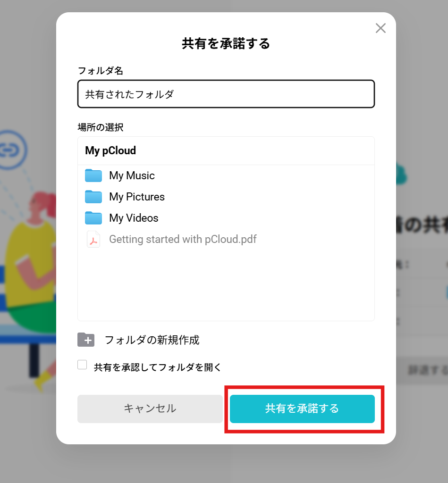Pick the My Videos folder entry
The width and height of the screenshot is (448, 483).
(x=134, y=218)
